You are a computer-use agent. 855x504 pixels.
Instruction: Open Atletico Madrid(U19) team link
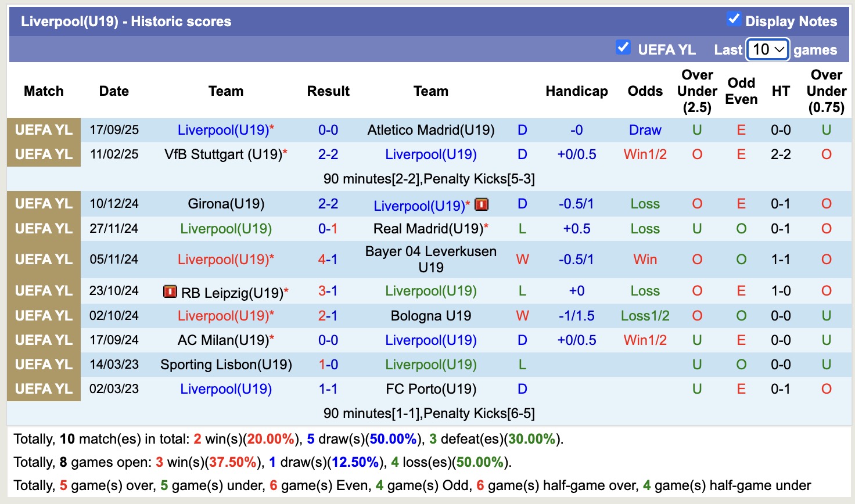coord(430,130)
